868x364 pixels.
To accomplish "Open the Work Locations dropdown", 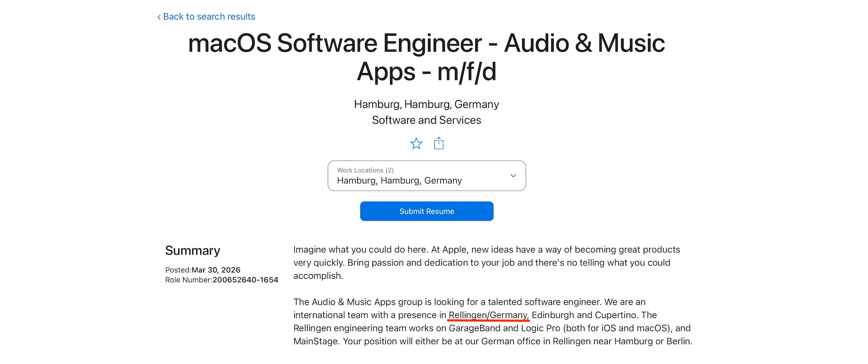I will click(427, 175).
